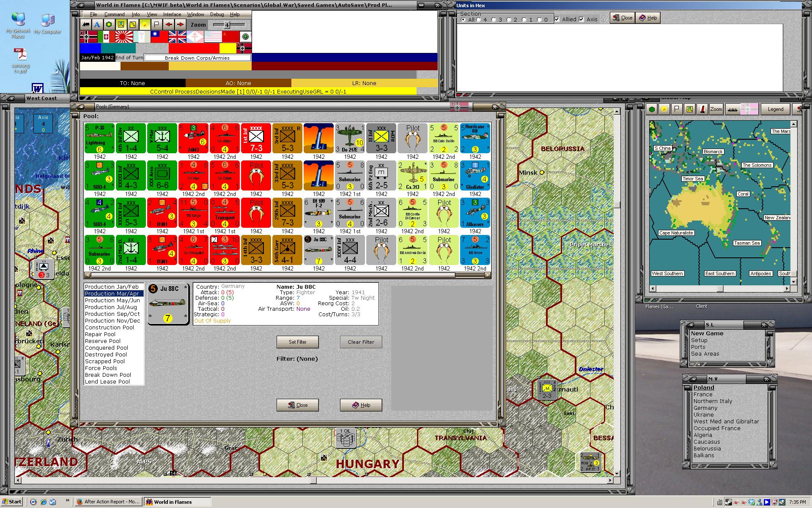The height and width of the screenshot is (508, 812).
Task: Open the Command menu
Action: [114, 14]
